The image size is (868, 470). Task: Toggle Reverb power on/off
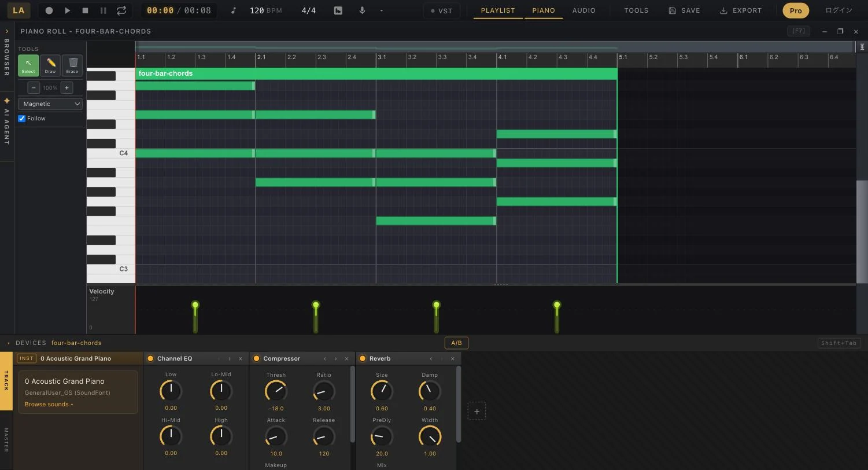point(363,358)
